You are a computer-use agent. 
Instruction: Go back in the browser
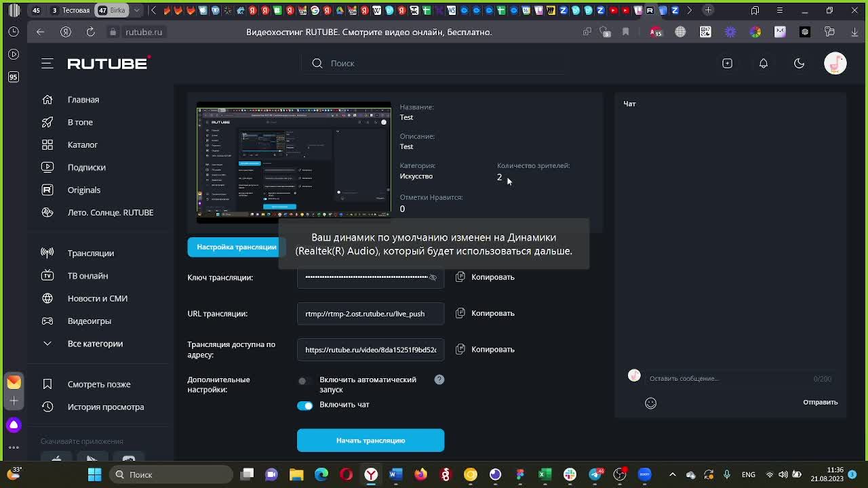[41, 32]
